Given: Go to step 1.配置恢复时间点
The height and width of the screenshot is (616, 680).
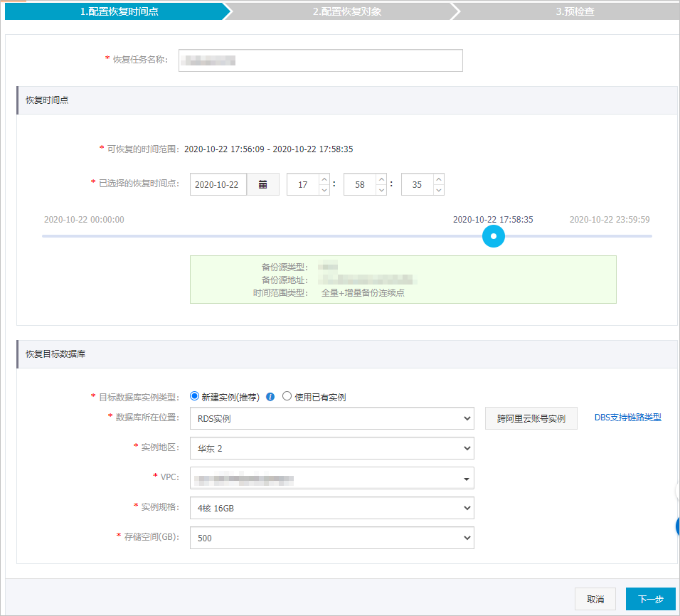Looking at the screenshot, I should pos(119,11).
